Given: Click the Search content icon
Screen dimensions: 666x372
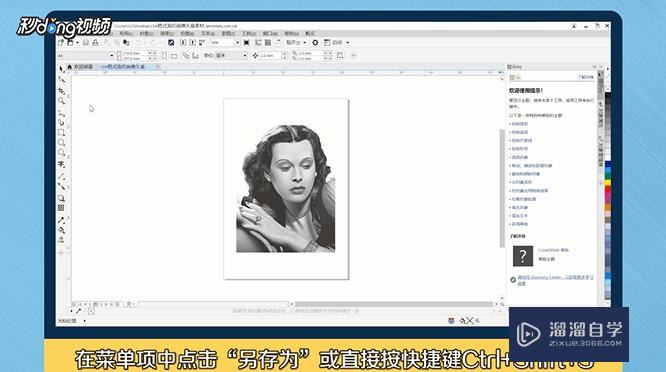Looking at the screenshot, I should (x=171, y=42).
